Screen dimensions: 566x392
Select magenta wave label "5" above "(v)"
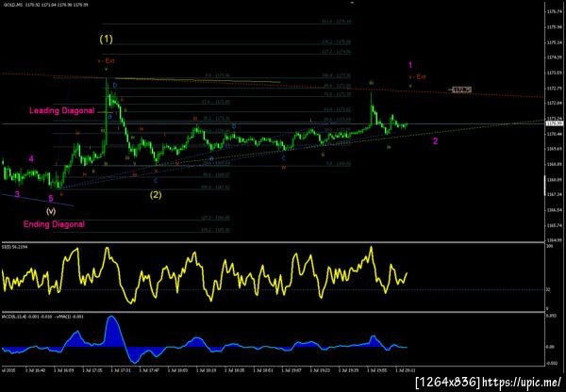pyautogui.click(x=51, y=198)
